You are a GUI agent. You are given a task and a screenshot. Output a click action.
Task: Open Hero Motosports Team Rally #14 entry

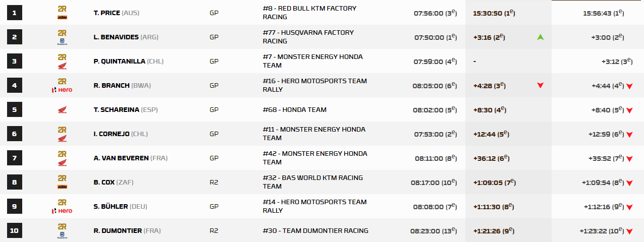coord(315,206)
